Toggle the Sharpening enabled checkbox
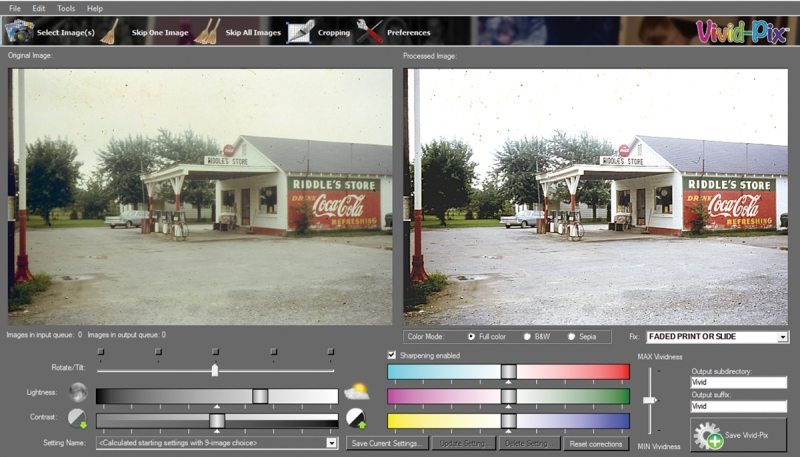 pyautogui.click(x=392, y=355)
